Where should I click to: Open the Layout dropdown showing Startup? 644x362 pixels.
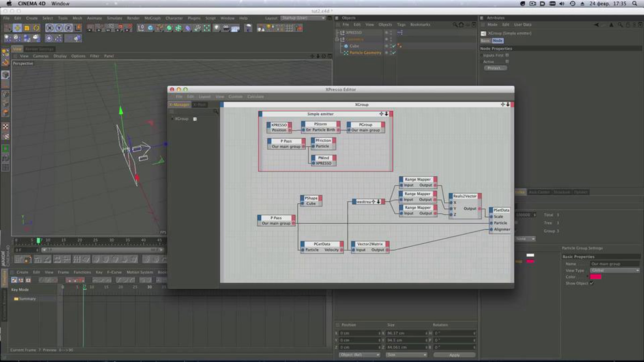[x=303, y=18]
